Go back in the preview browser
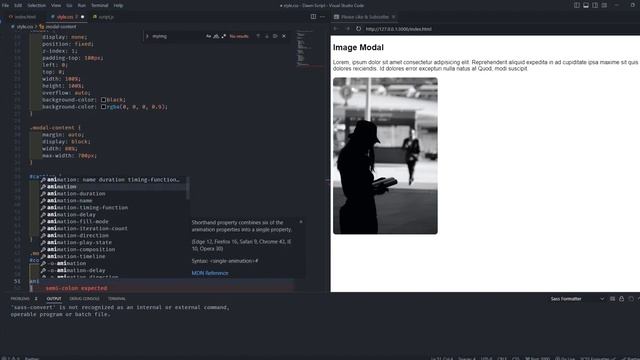 336,29
